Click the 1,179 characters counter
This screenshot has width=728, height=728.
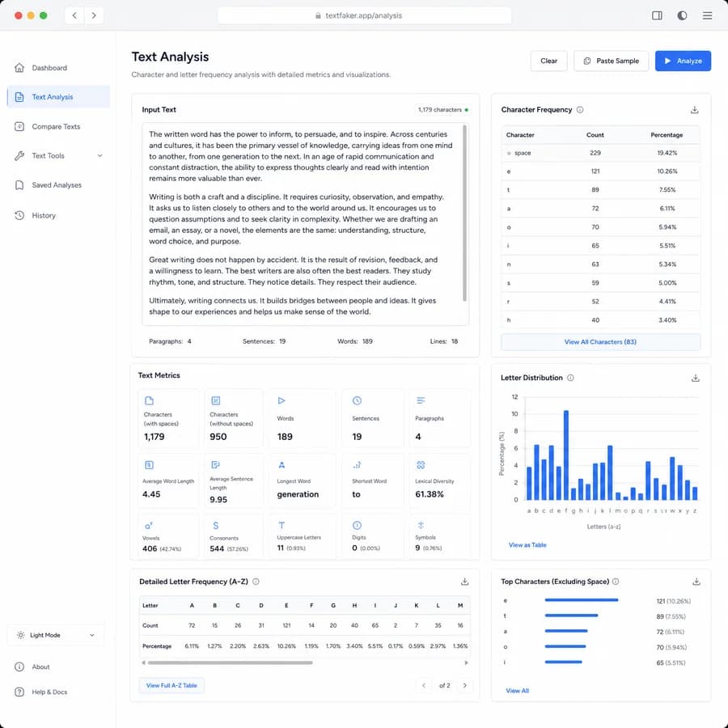pos(440,109)
